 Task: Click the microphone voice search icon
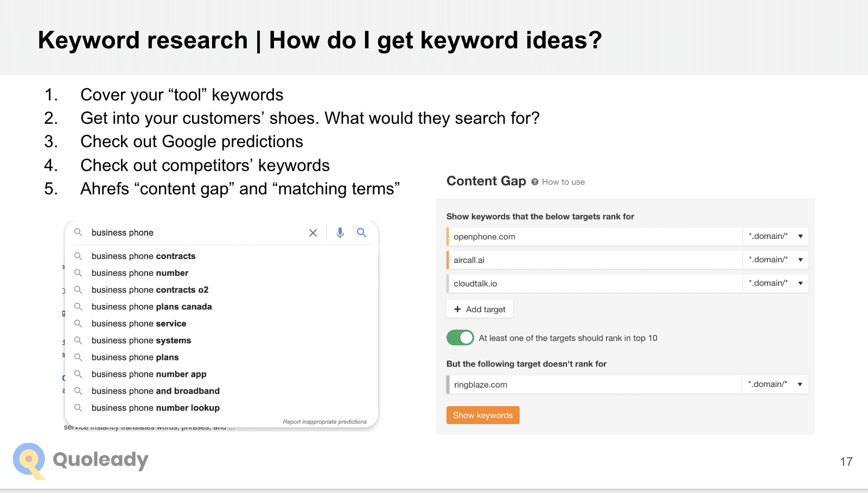pos(340,233)
